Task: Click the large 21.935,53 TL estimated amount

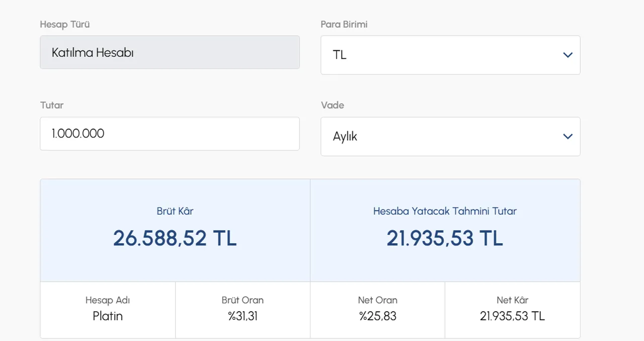Action: coord(445,238)
